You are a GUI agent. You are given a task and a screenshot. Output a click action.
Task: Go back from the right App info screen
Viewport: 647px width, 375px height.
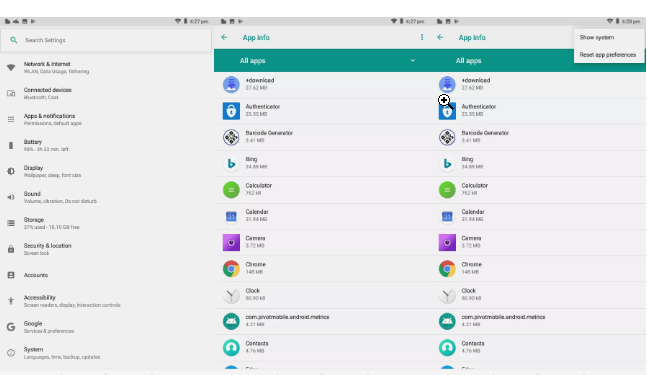(440, 38)
